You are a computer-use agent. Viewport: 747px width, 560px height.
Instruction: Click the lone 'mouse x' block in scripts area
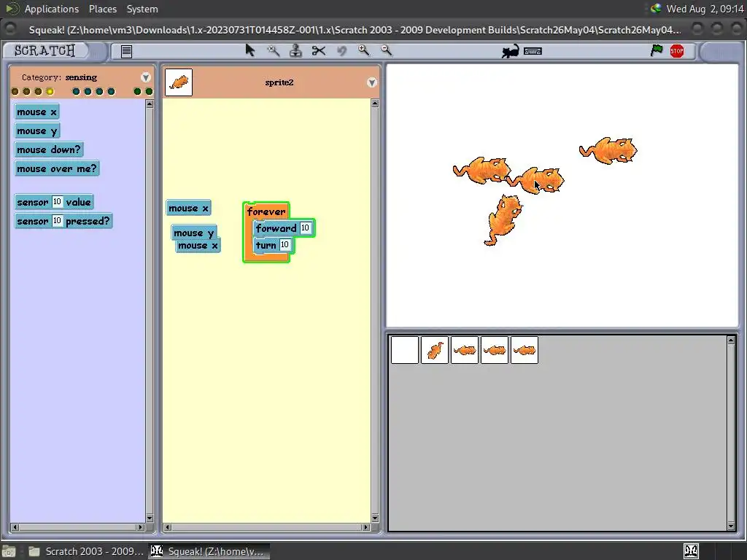point(189,208)
